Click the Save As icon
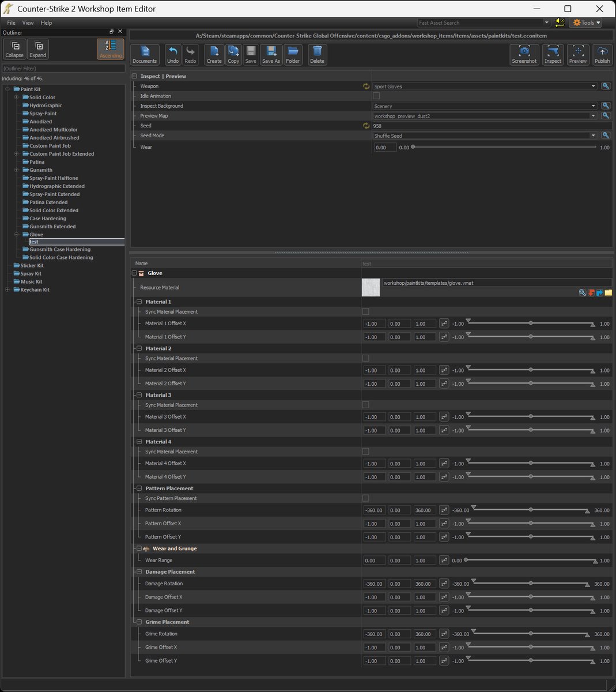The height and width of the screenshot is (692, 616). click(271, 55)
